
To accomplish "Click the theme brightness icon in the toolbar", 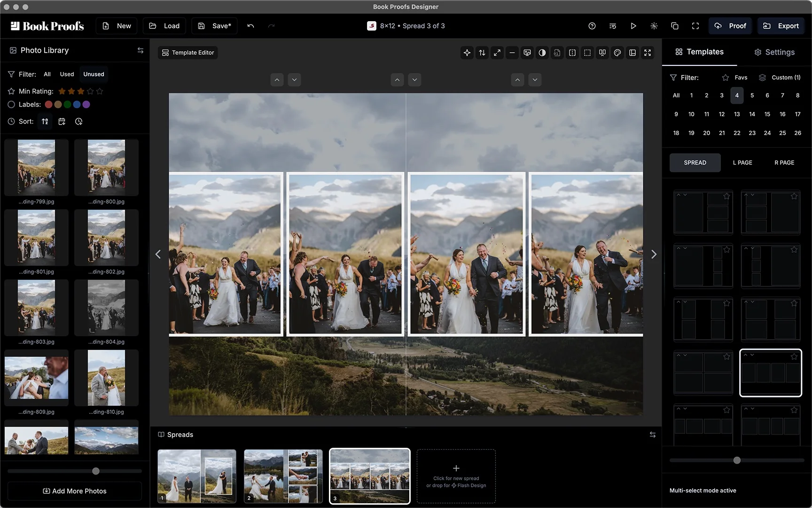I will (x=654, y=26).
